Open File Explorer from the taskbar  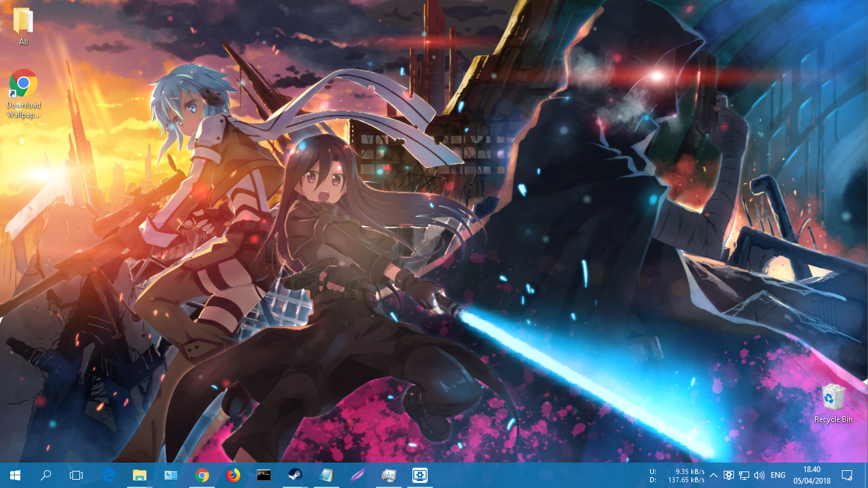click(x=139, y=475)
